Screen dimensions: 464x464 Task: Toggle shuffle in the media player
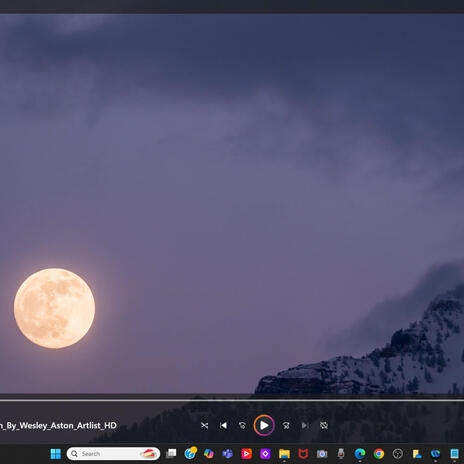pyautogui.click(x=204, y=425)
